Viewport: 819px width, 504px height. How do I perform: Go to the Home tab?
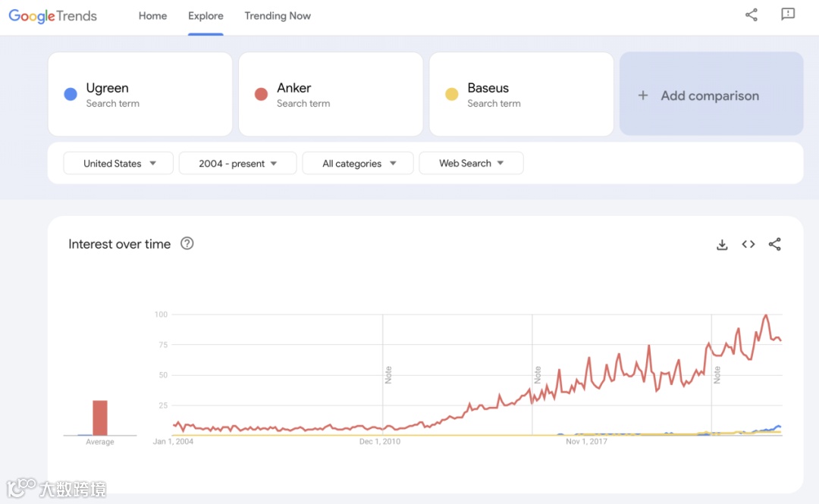(152, 16)
